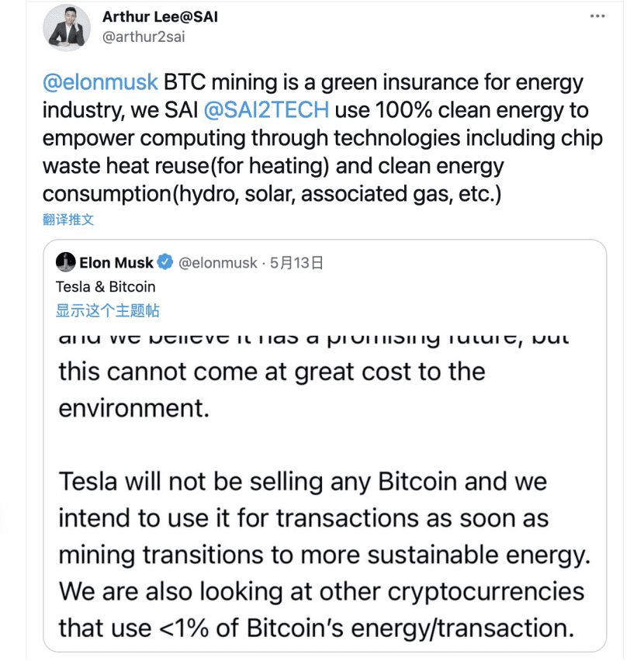The height and width of the screenshot is (661, 644).
Task: Open 显示这个主题帖 to show the thread
Action: point(108,310)
